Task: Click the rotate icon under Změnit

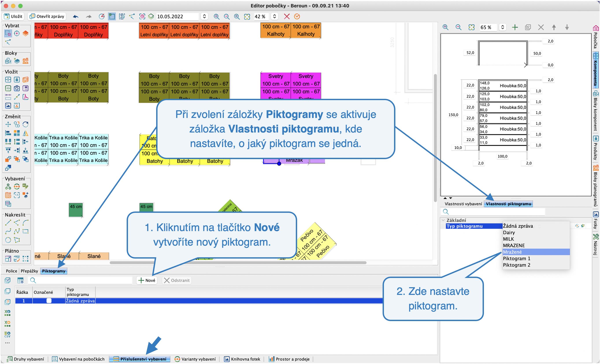Action: (25, 125)
